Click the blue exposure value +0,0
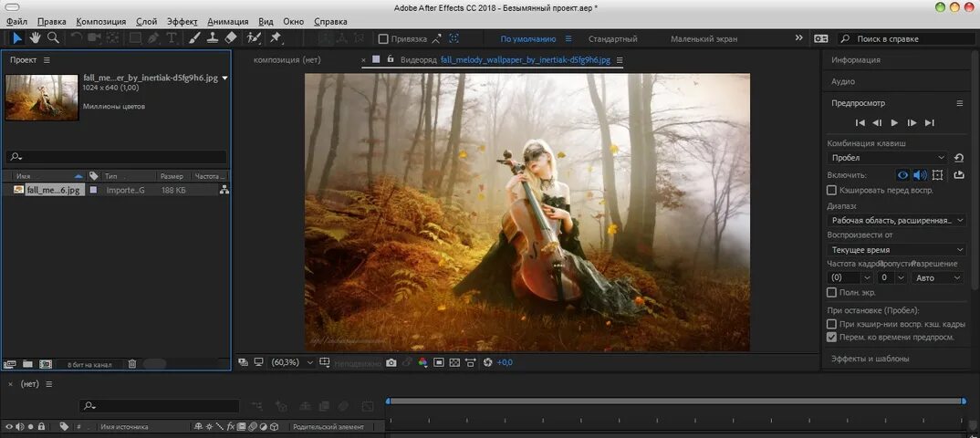980x438 pixels. pos(505,362)
